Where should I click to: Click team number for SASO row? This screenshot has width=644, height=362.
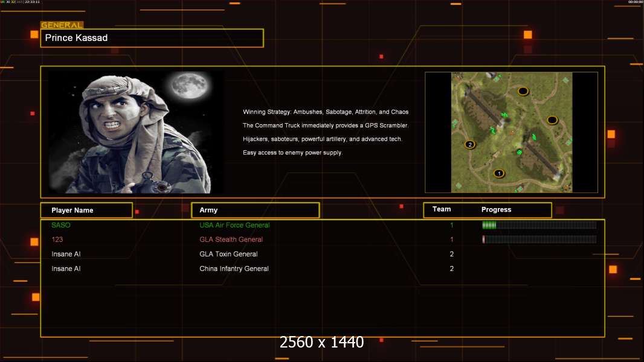pos(452,225)
